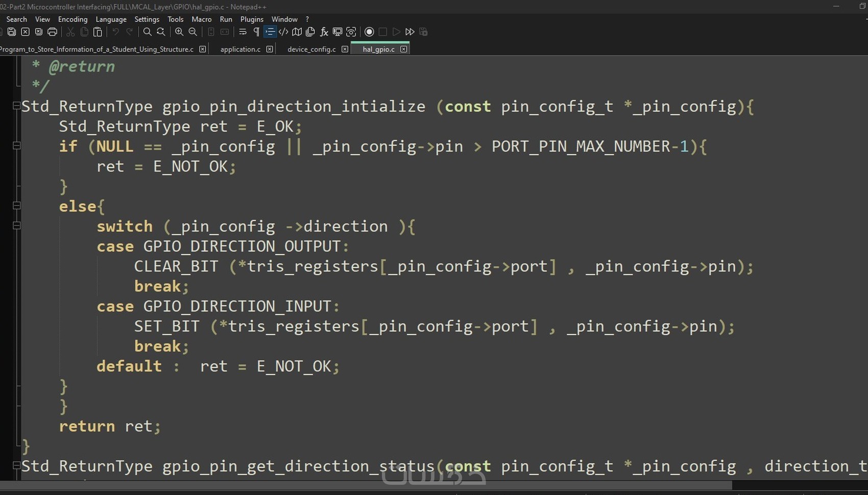Click the Paste icon
868x495 pixels.
[98, 32]
